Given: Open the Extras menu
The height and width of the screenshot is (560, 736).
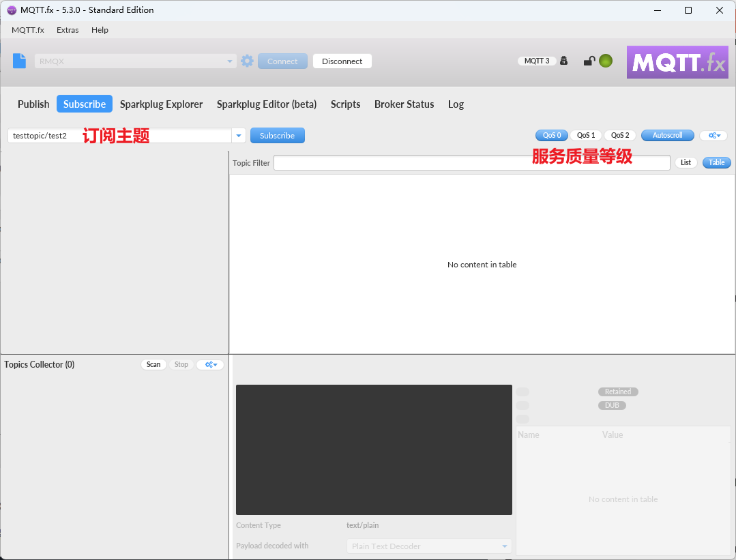Looking at the screenshot, I should (x=68, y=30).
